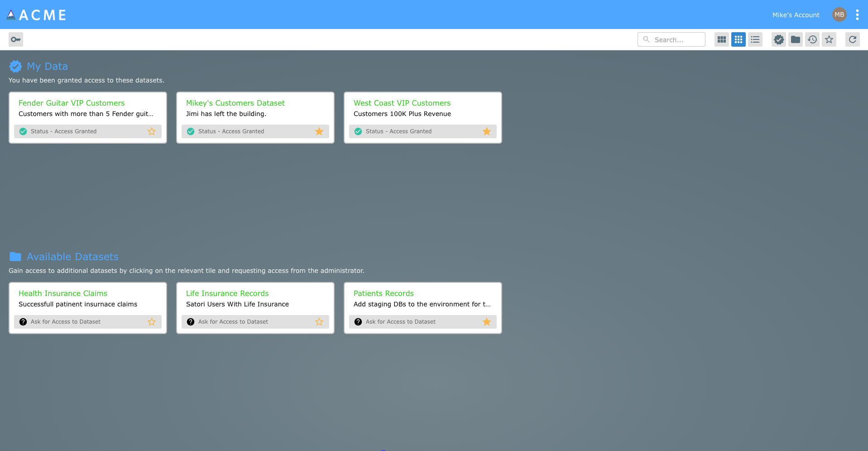868x451 pixels.
Task: Click Access Granted status on Mikey's Customers
Action: pyautogui.click(x=231, y=131)
